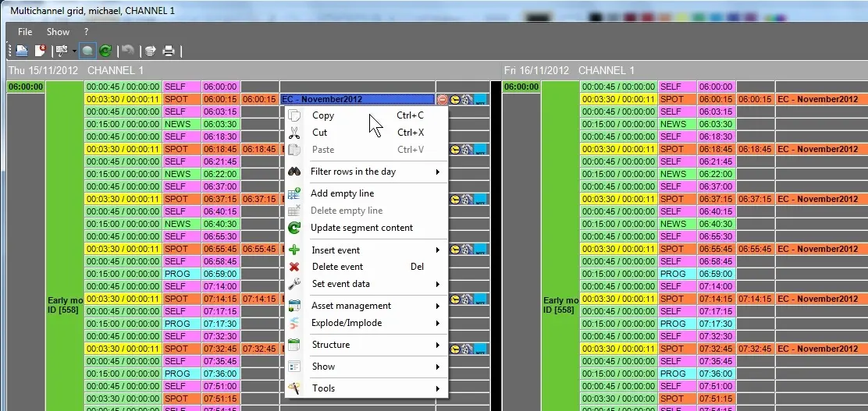Image resolution: width=868 pixels, height=411 pixels.
Task: Select Cut in the context menu
Action: click(319, 133)
